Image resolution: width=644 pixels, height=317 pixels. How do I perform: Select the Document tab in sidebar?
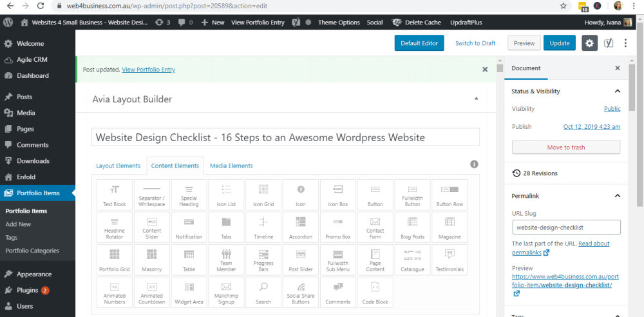click(526, 68)
